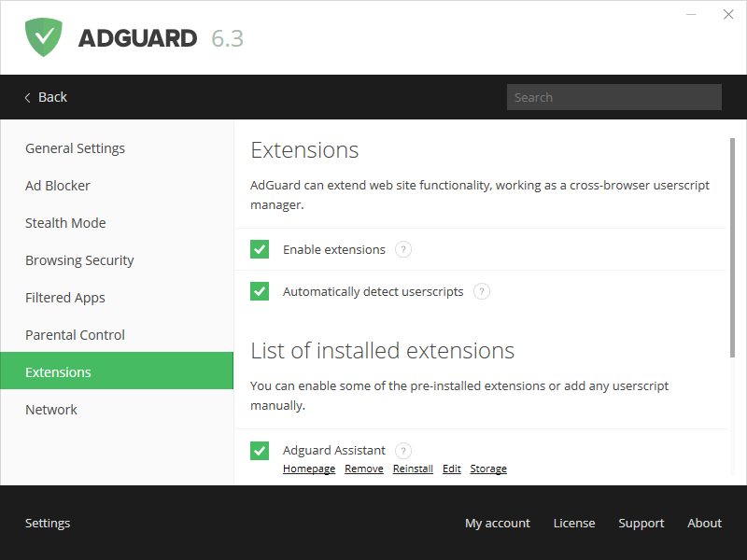Minimize the AdGuard window

coord(692,15)
